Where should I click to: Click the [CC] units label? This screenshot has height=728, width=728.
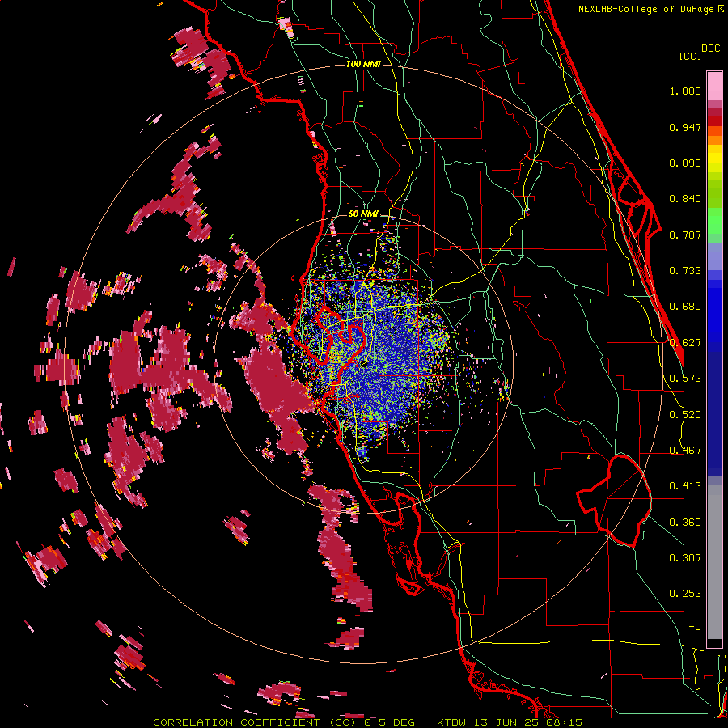point(690,56)
